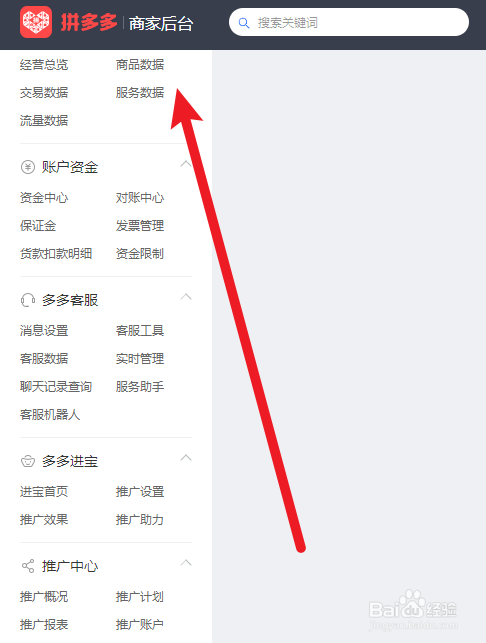Open 发票管理 page
Image resolution: width=486 pixels, height=643 pixels.
(140, 226)
